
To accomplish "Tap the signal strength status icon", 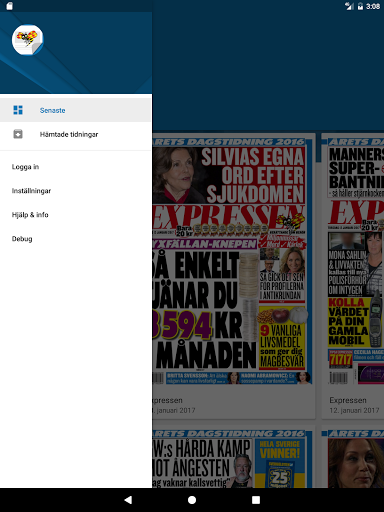I will coord(349,6).
